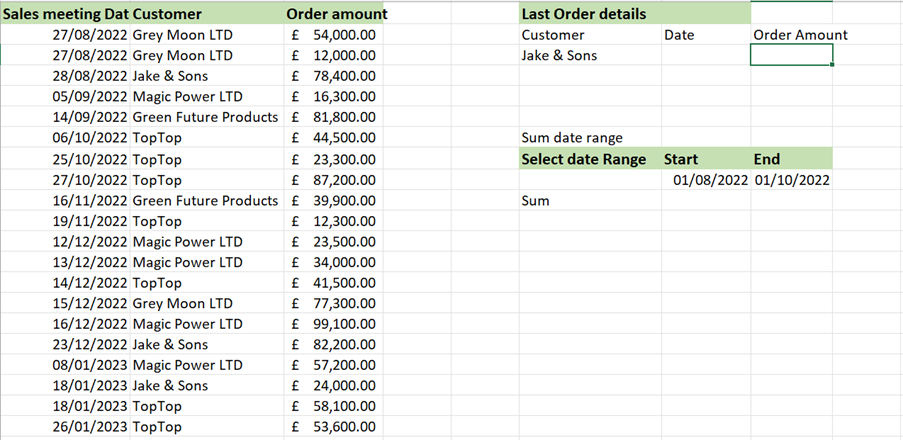This screenshot has width=903, height=440.
Task: Click the date cell 05/09/2022
Action: click(x=88, y=97)
